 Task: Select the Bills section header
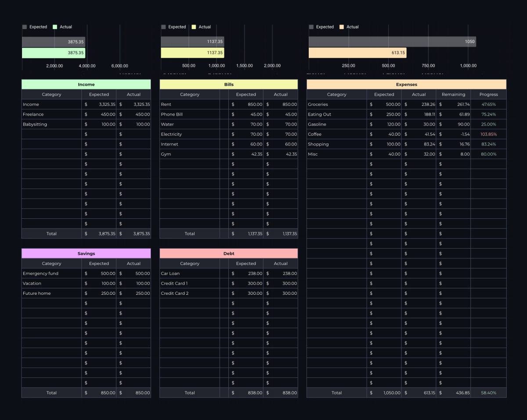(x=229, y=84)
